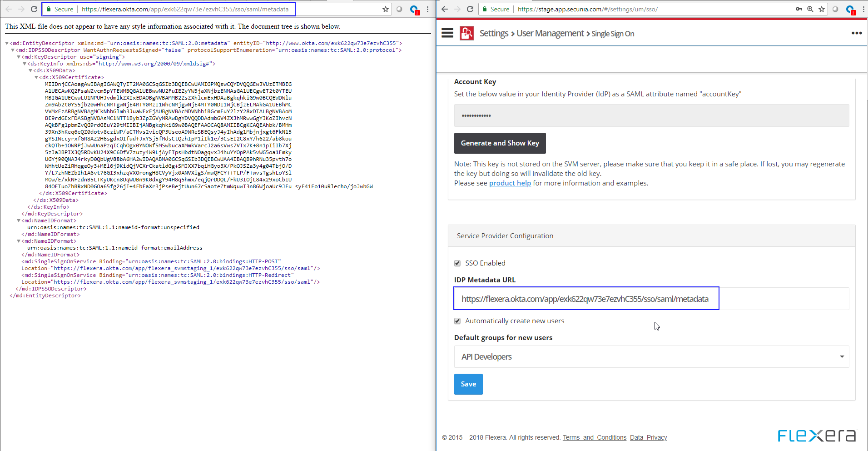The width and height of the screenshot is (868, 451).
Task: Open blue extension icon in right browser
Action: click(850, 10)
